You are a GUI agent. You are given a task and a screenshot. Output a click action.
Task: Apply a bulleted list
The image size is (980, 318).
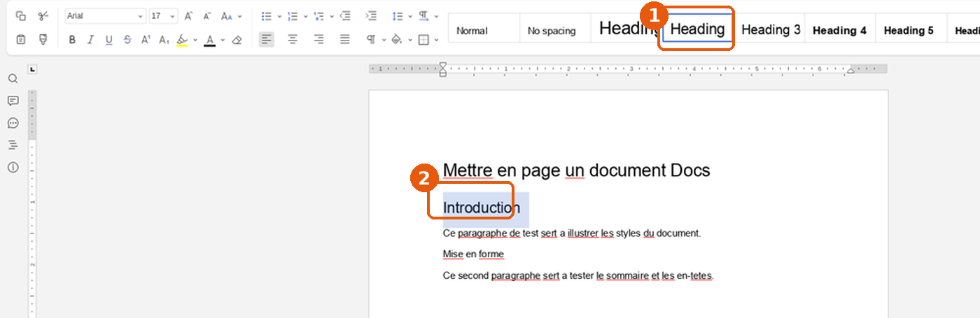266,16
